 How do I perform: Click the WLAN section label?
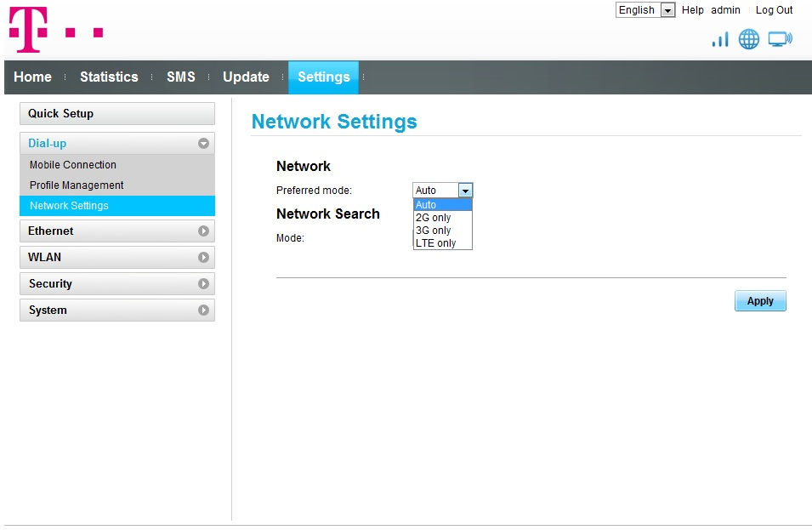tap(44, 258)
